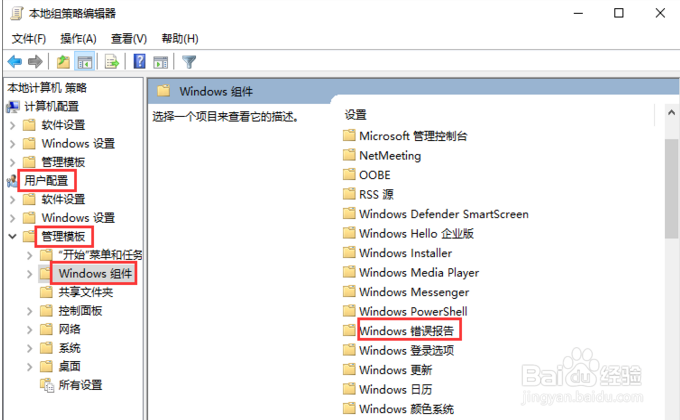The image size is (680, 420).
Task: Open Windows 错误报告 in the list
Action: pyautogui.click(x=406, y=331)
